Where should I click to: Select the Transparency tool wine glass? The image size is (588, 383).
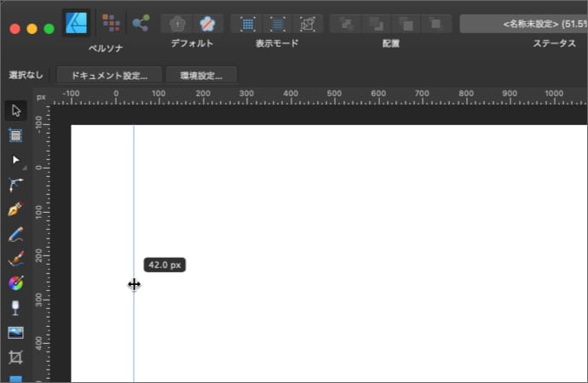click(x=15, y=307)
